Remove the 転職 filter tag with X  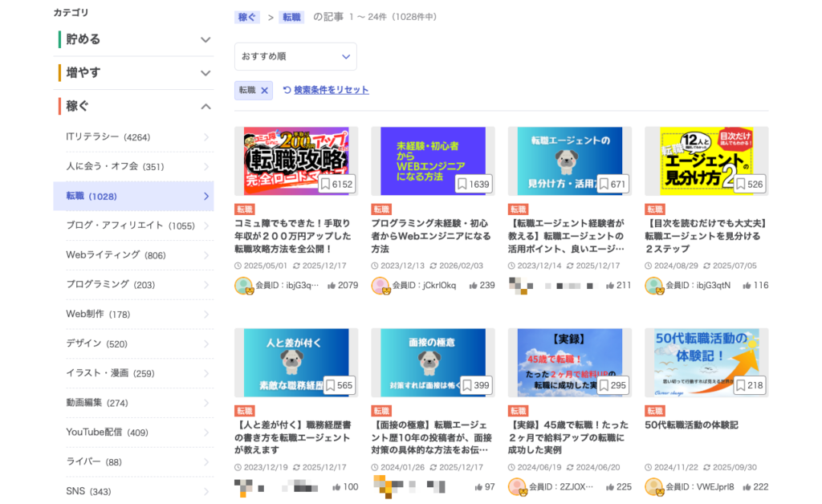[x=264, y=91]
